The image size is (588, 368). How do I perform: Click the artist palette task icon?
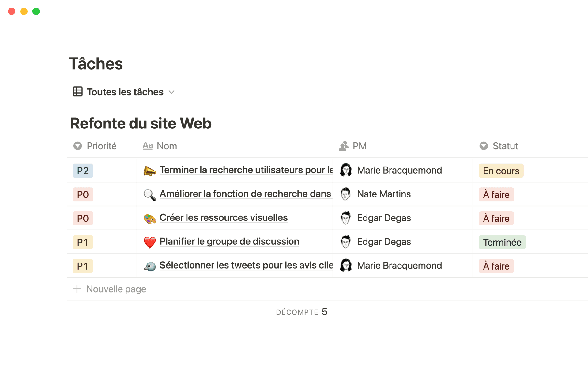[149, 219]
